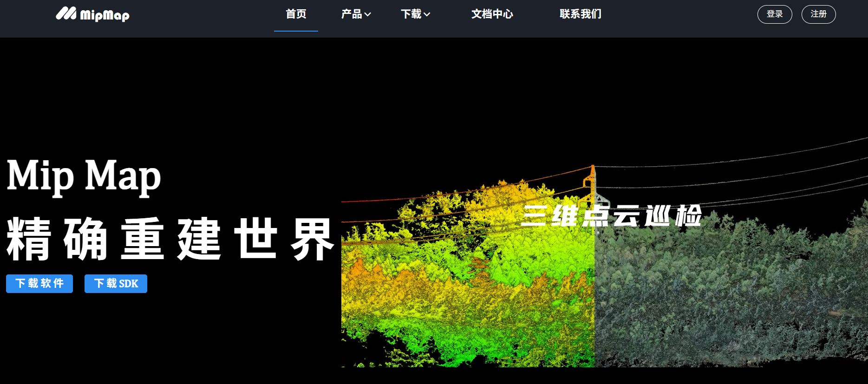Click the 登录 button

tap(775, 14)
